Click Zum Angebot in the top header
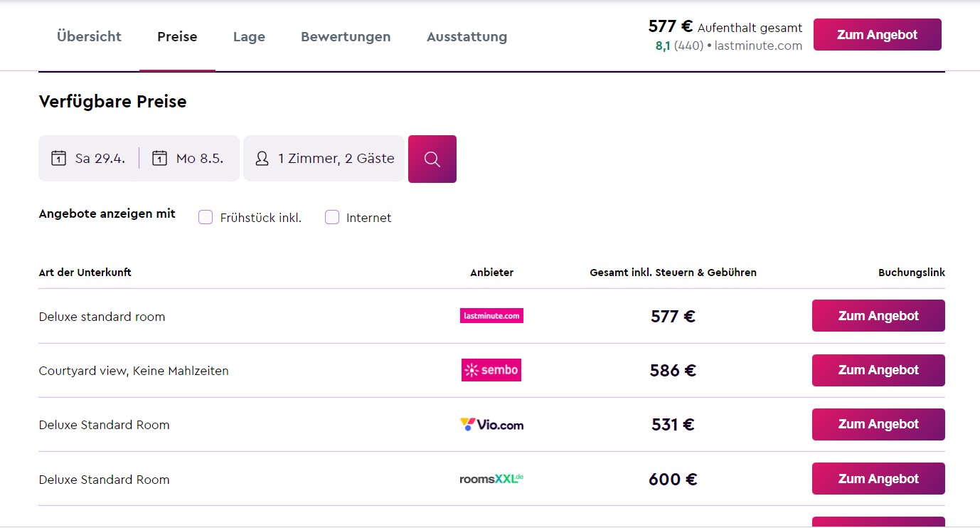This screenshot has height=528, width=980. tap(878, 34)
